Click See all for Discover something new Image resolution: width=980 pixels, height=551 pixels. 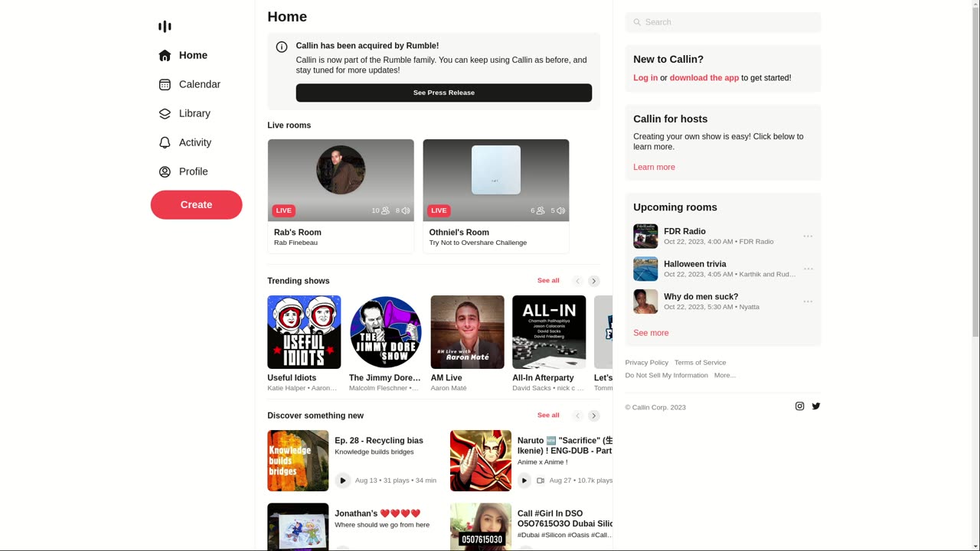(x=548, y=416)
